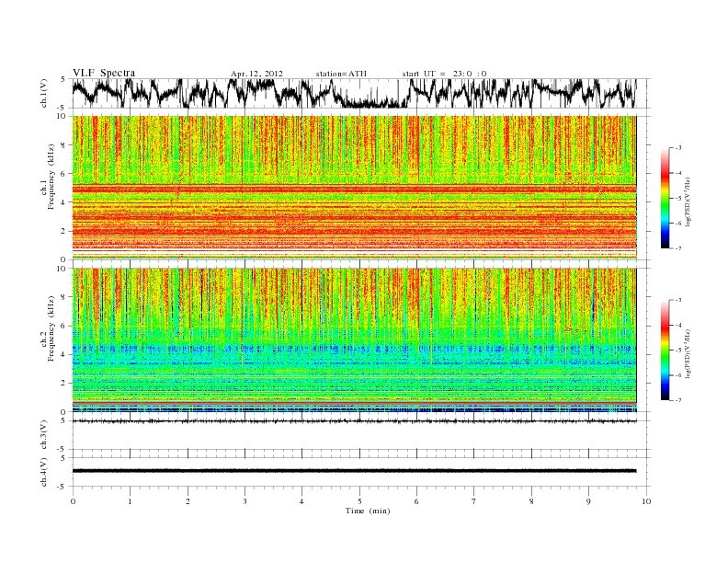Screen dimensions: 728x563
Task: Click inside the ch.2 spectrogram panel
Action: [x=354, y=340]
